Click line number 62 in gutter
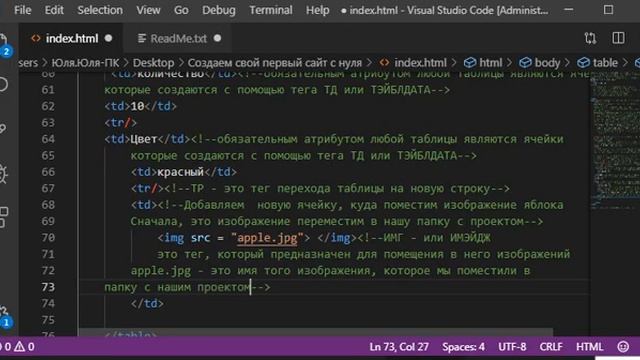This screenshot has width=640, height=360. click(x=48, y=107)
